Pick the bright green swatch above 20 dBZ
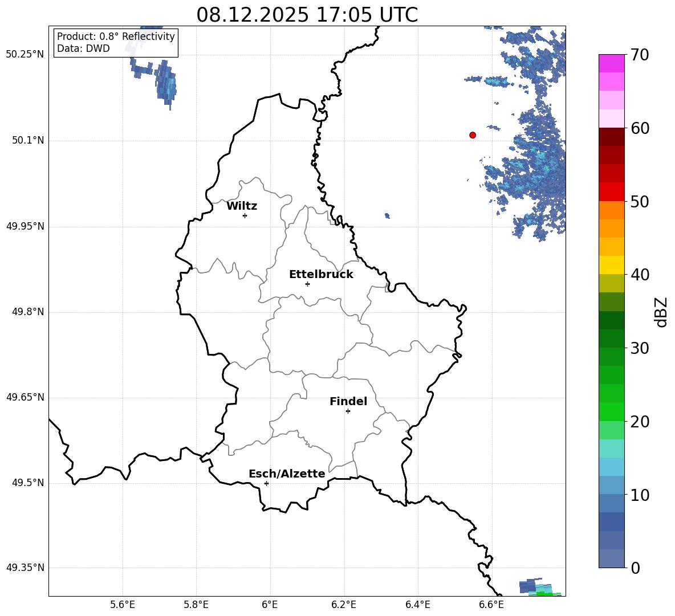Viewport: 675px width, 616px height. [611, 411]
